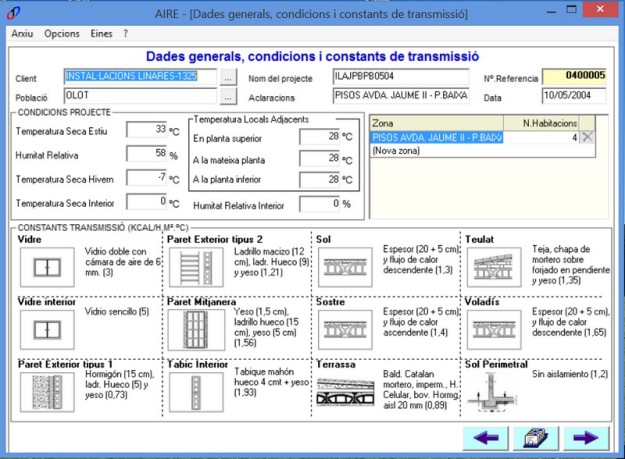Go to next page with right arrow
The width and height of the screenshot is (625, 459).
pos(586,438)
